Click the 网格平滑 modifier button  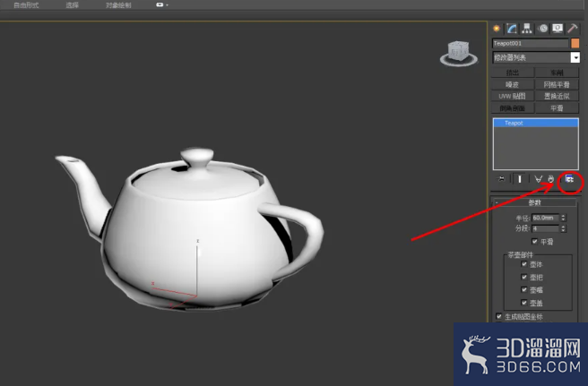tap(557, 85)
